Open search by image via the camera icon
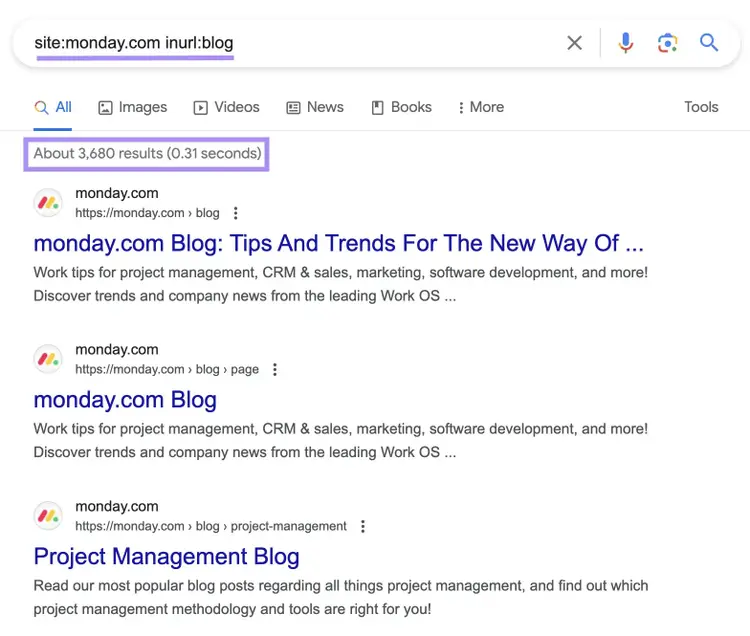 (x=667, y=43)
